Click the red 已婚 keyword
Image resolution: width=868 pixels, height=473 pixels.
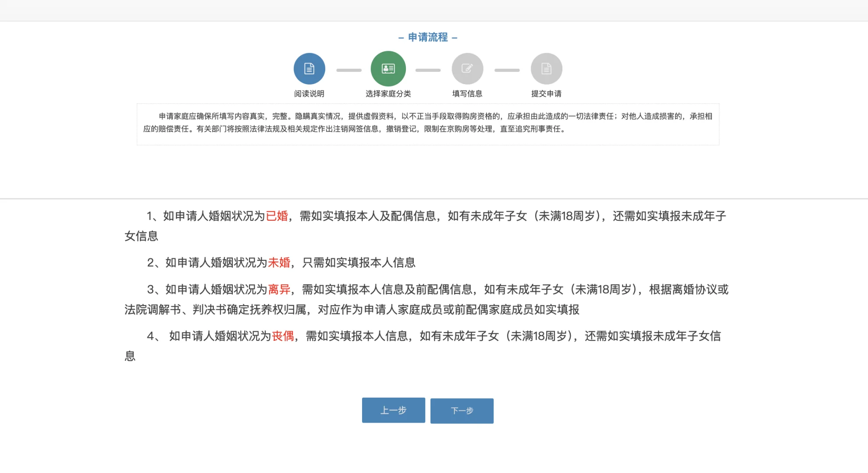[x=277, y=216]
